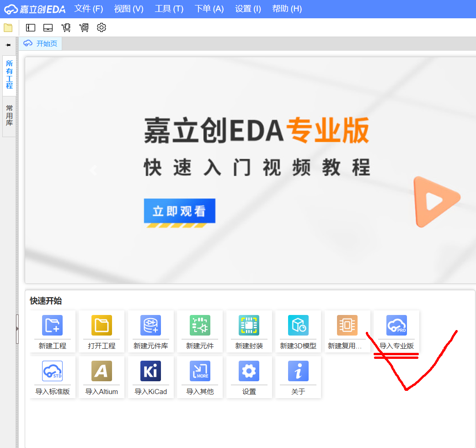
Task: Open the 新建3D模型 creator
Action: (298, 331)
